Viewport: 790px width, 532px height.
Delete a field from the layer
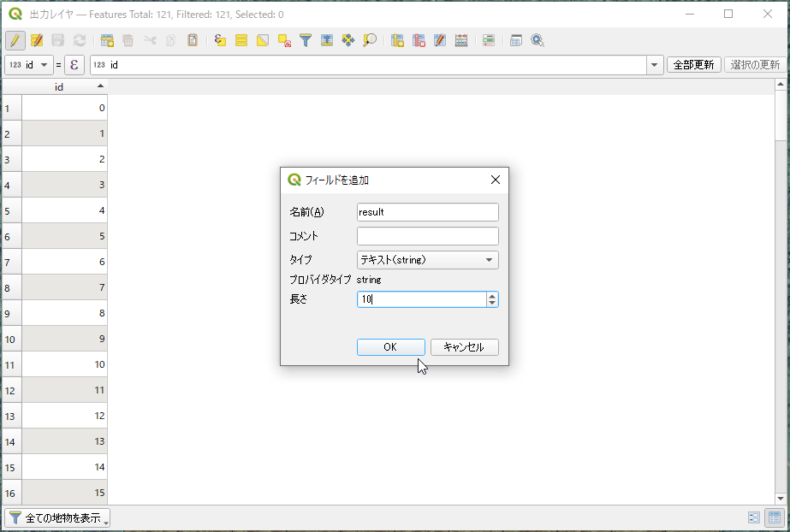pyautogui.click(x=419, y=40)
